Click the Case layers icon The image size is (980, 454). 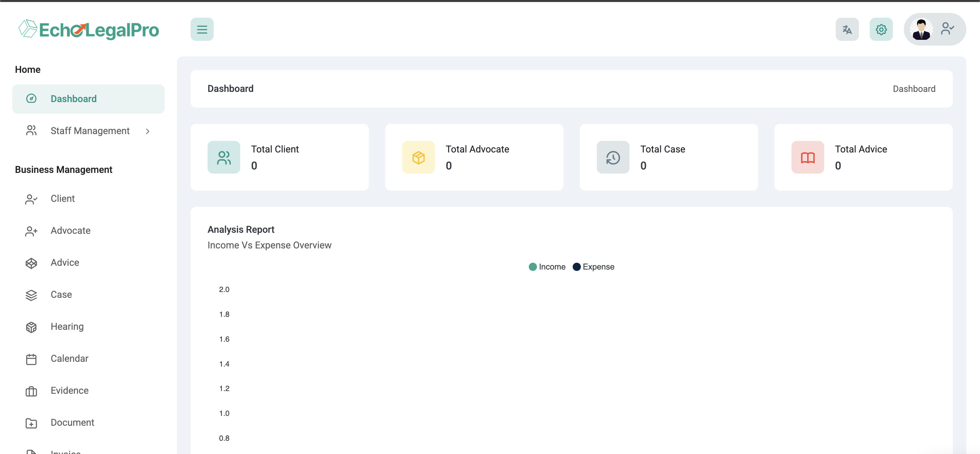[x=31, y=295]
